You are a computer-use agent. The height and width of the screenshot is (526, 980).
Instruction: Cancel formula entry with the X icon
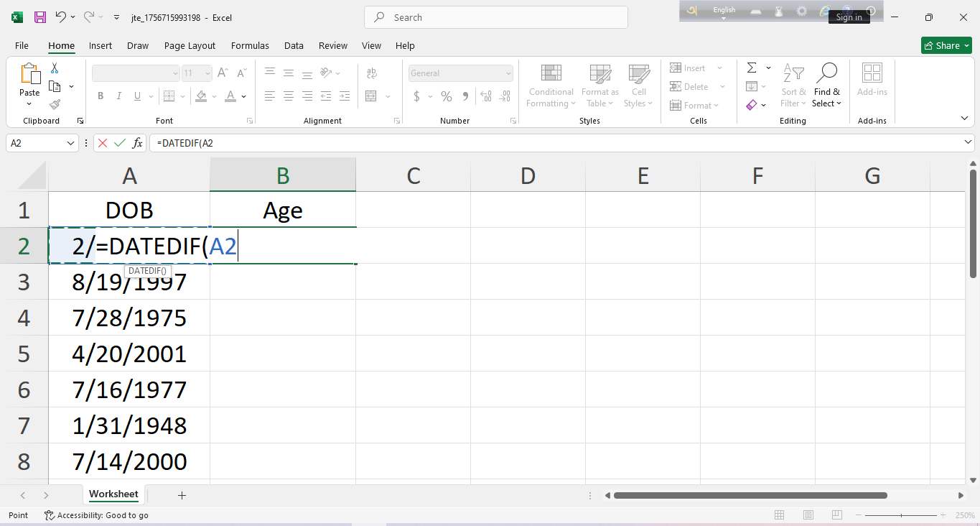103,143
